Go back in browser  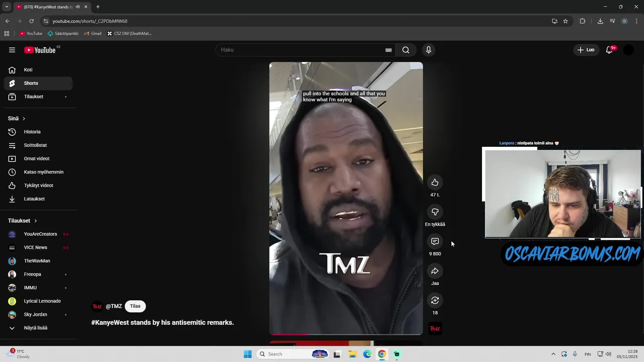click(7, 21)
